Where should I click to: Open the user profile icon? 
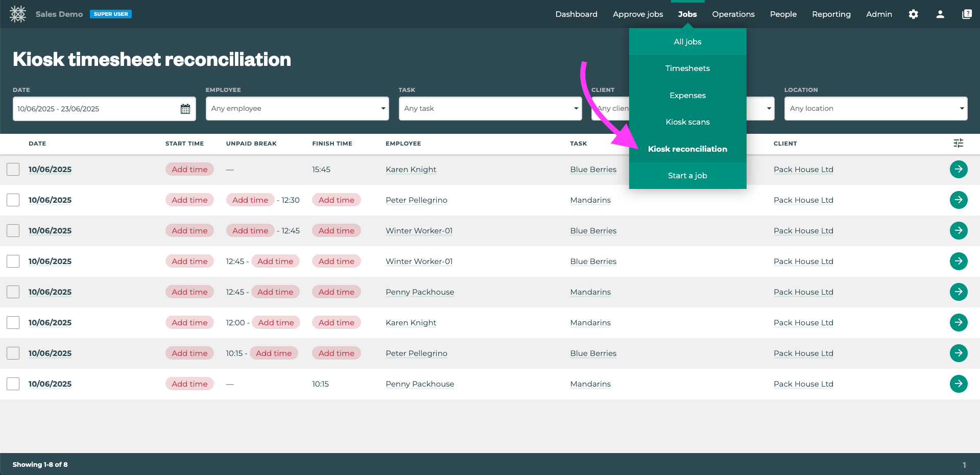point(940,14)
